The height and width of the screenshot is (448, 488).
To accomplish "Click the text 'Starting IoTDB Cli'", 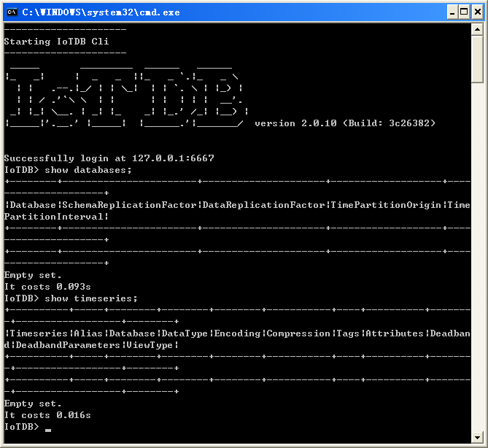I will click(x=56, y=42).
